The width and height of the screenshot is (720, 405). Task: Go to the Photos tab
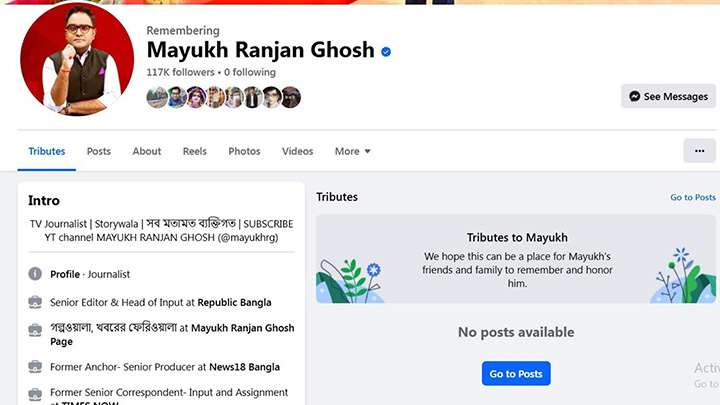[x=244, y=151]
